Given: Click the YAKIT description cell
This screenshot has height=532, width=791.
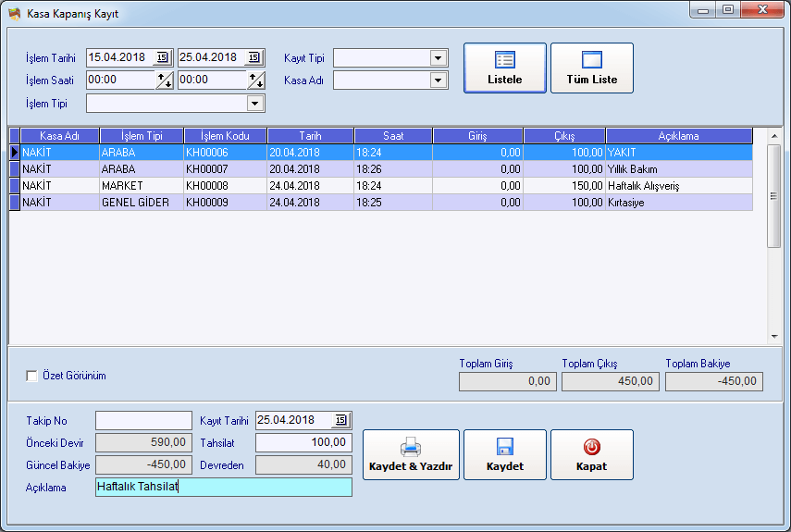Looking at the screenshot, I should tap(679, 153).
